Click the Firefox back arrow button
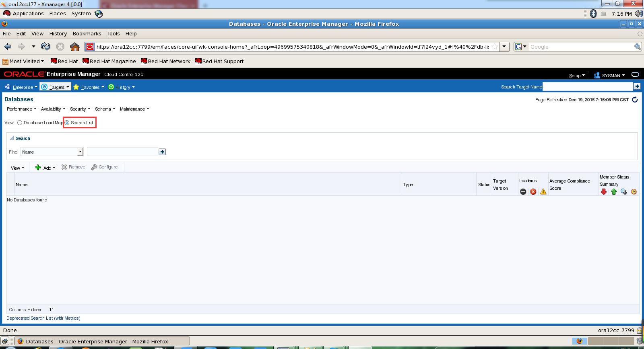Image resolution: width=644 pixels, height=349 pixels. (x=8, y=47)
